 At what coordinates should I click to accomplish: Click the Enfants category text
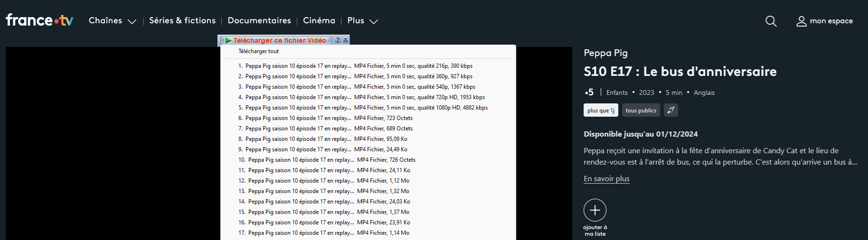617,92
